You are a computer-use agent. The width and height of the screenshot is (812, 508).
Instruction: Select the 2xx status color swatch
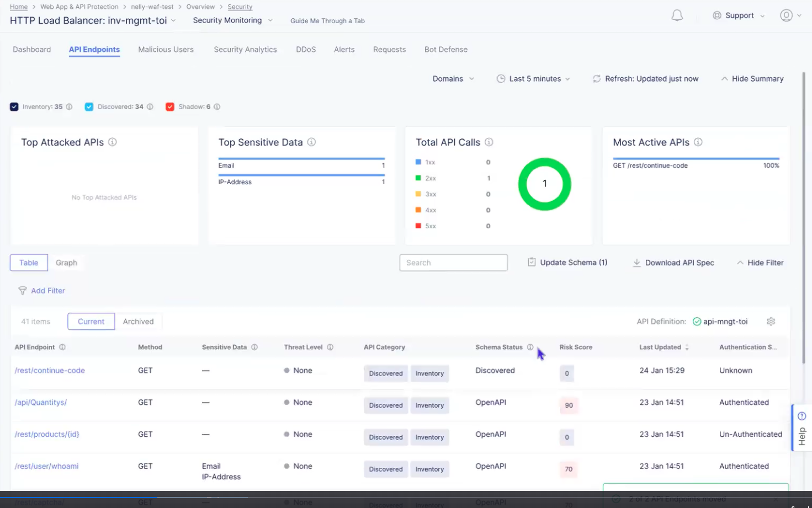click(x=418, y=178)
